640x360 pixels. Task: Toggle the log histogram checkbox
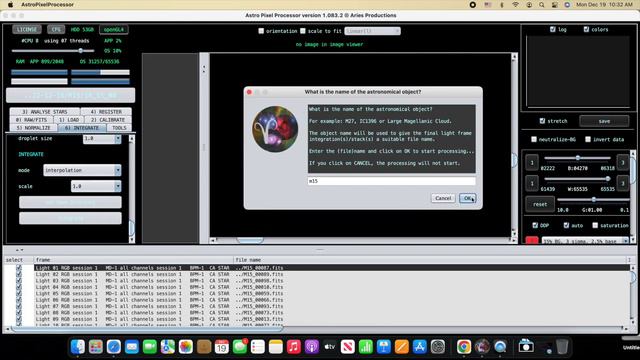click(553, 29)
